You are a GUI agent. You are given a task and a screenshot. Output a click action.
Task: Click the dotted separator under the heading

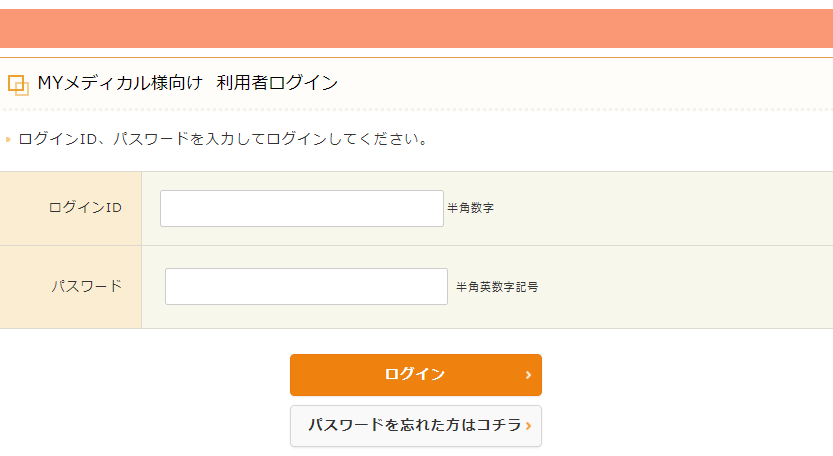pos(416,110)
